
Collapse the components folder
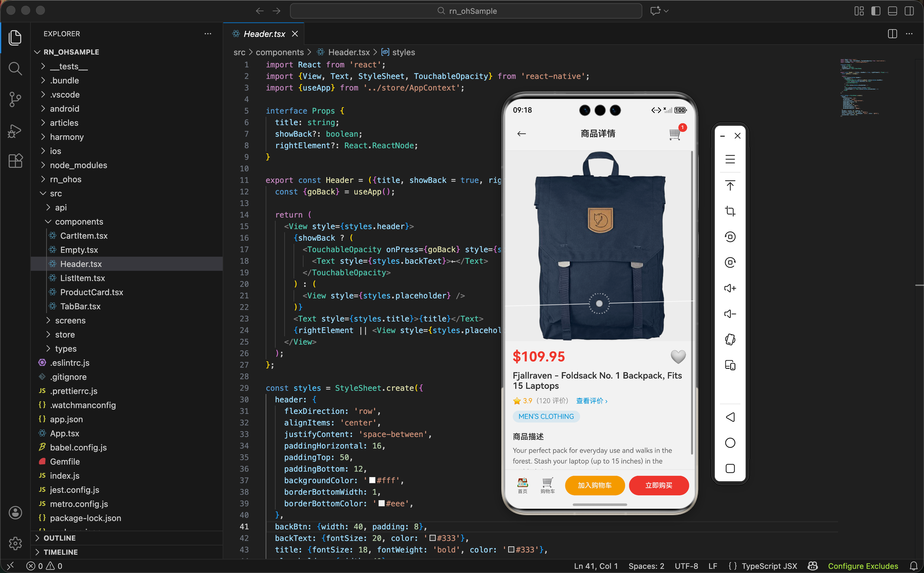pyautogui.click(x=79, y=221)
